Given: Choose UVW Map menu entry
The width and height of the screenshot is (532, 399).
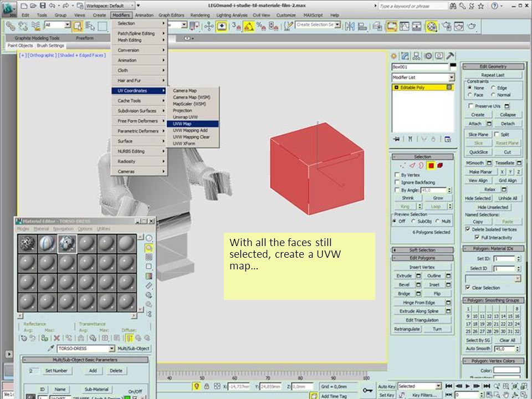Looking at the screenshot, I should [193, 124].
